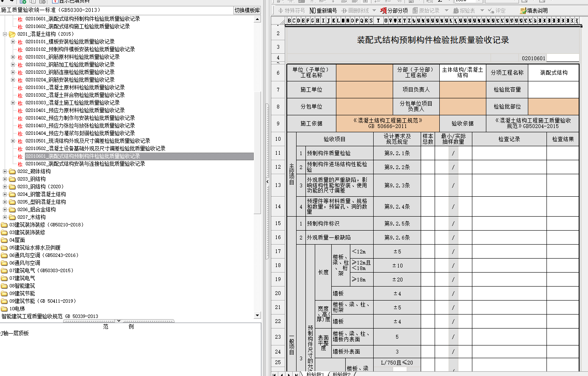Open 填表说明 form filling instructions
This screenshot has width=588, height=376.
534,11
